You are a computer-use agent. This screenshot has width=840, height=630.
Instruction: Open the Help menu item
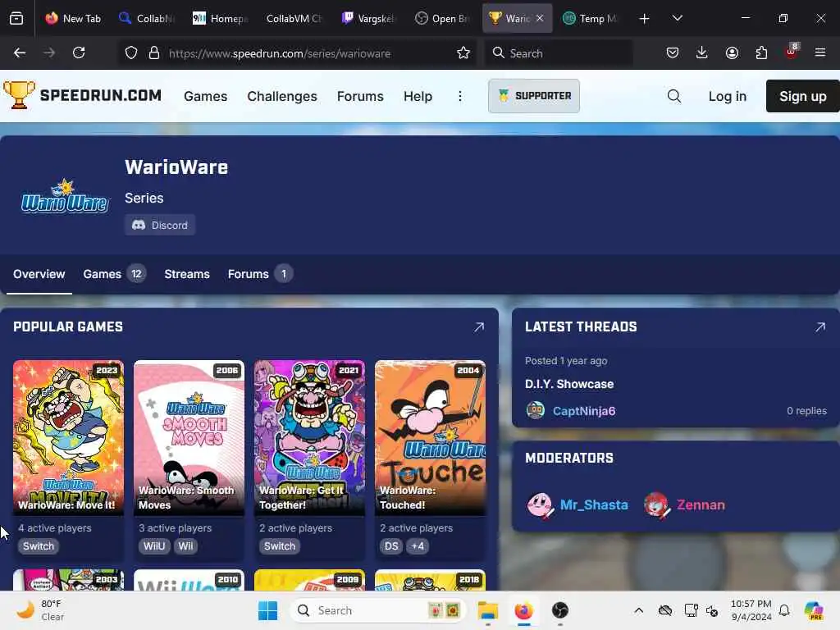(x=418, y=97)
